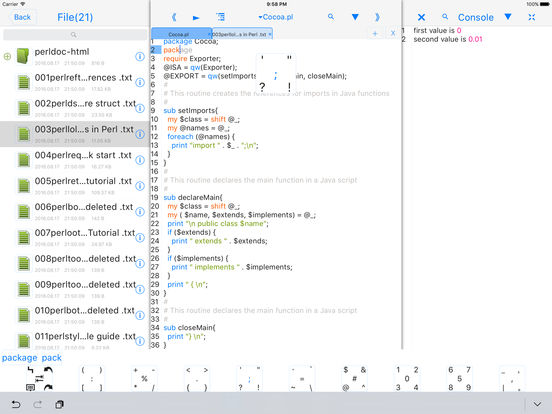The height and width of the screenshot is (414, 552).
Task: Tap the 5-9 number key
Action: pyautogui.click(x=459, y=378)
